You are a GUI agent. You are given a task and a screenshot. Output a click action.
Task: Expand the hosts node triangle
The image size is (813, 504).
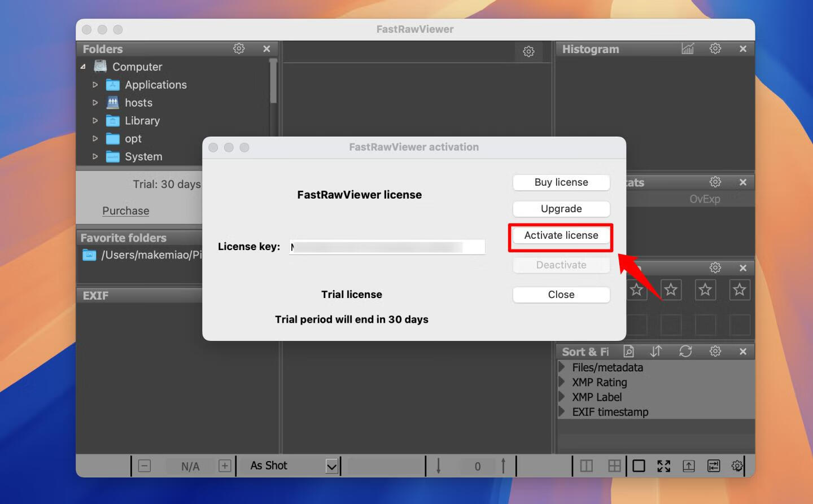pos(95,103)
